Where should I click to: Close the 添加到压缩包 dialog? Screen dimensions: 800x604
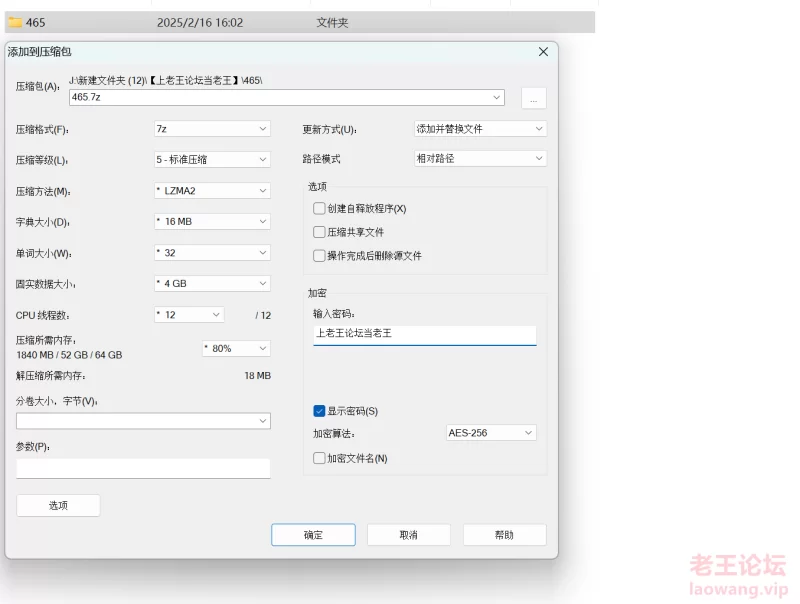point(543,52)
